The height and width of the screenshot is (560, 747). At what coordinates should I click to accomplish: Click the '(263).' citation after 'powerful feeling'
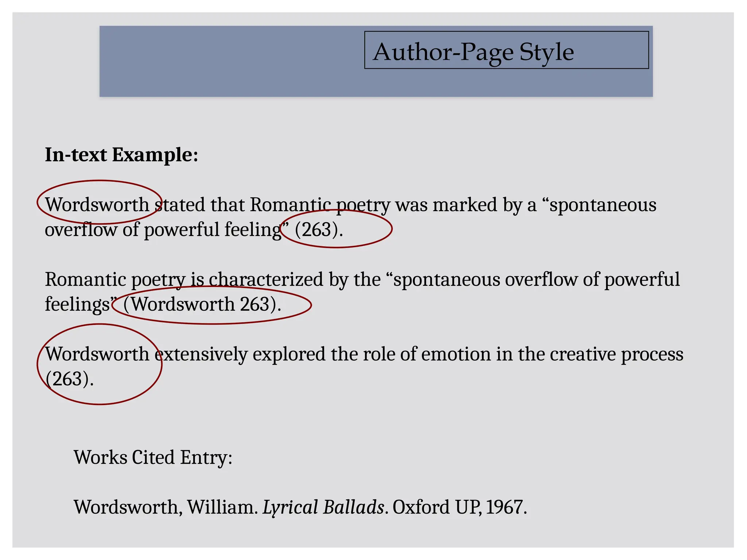click(319, 230)
